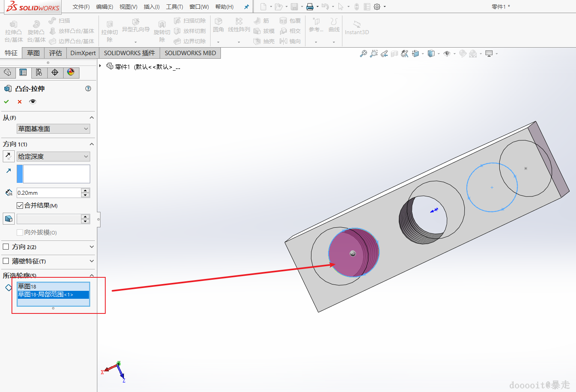Screen dimensions: 576x392
Task: Toggle the detailed preview eye icon
Action: click(33, 102)
